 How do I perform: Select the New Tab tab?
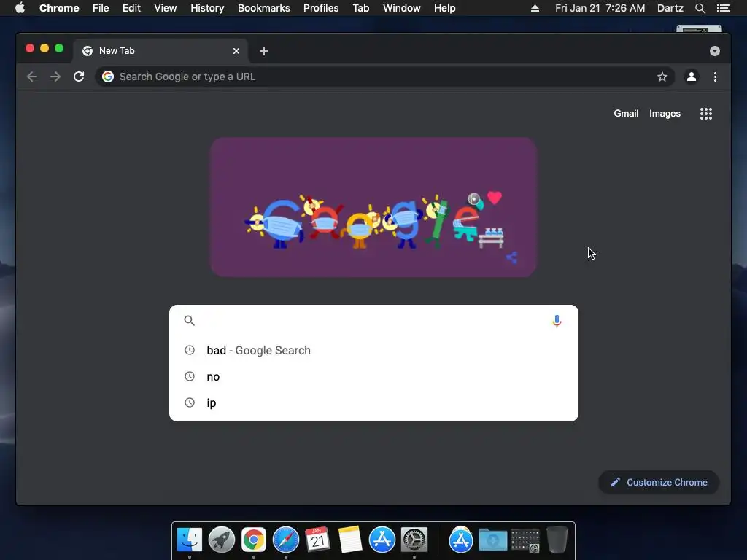coord(160,51)
